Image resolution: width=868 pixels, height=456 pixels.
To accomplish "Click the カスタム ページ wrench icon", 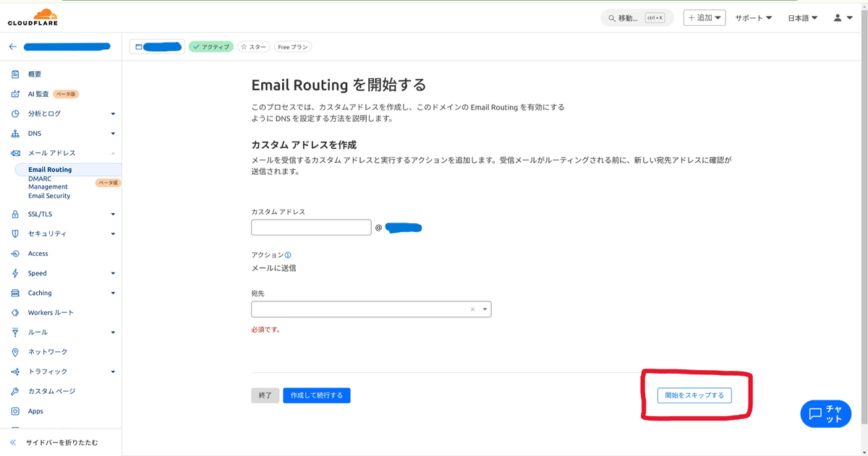I will 15,391.
